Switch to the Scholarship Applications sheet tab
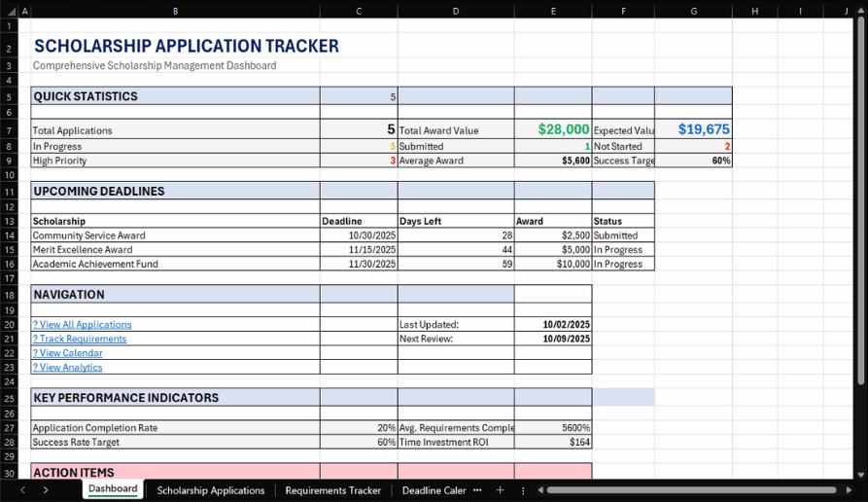The width and height of the screenshot is (868, 502). [x=211, y=490]
